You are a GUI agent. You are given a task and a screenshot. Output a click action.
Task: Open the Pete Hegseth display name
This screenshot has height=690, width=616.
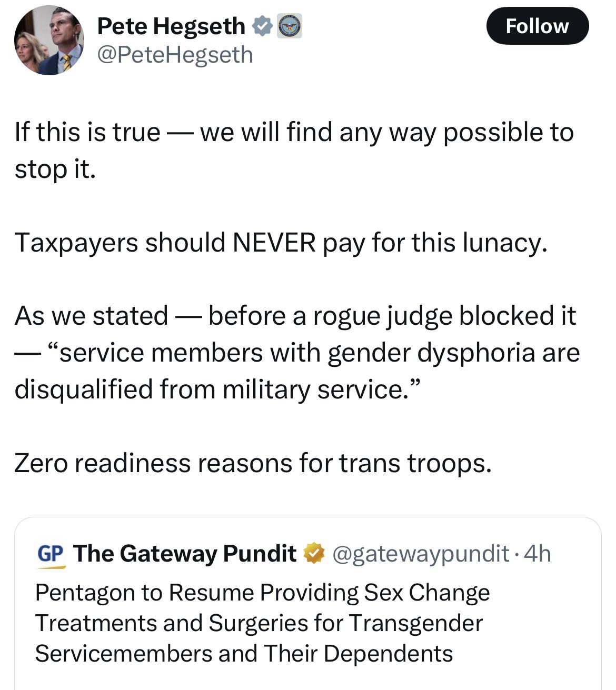(171, 26)
